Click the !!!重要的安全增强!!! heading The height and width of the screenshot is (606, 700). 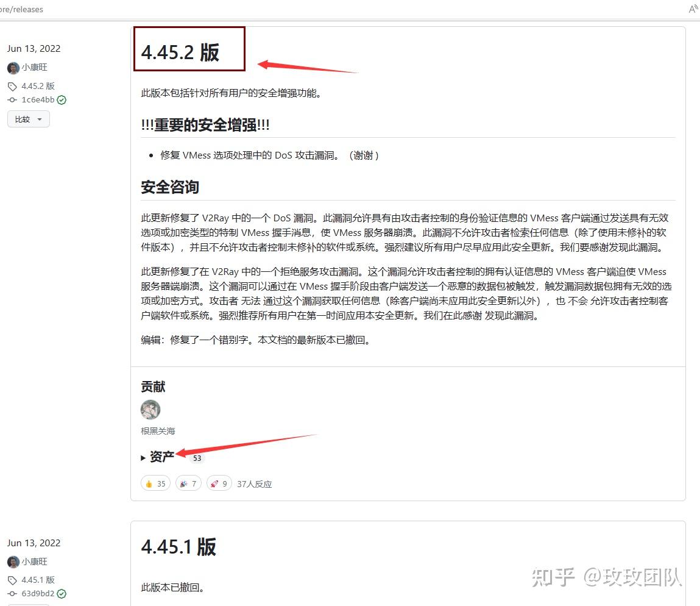click(x=205, y=125)
